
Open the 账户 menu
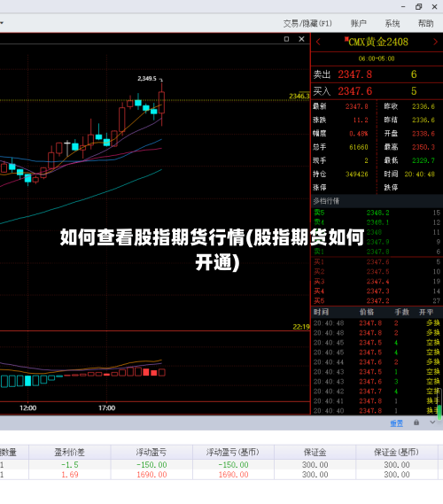[x=359, y=23]
